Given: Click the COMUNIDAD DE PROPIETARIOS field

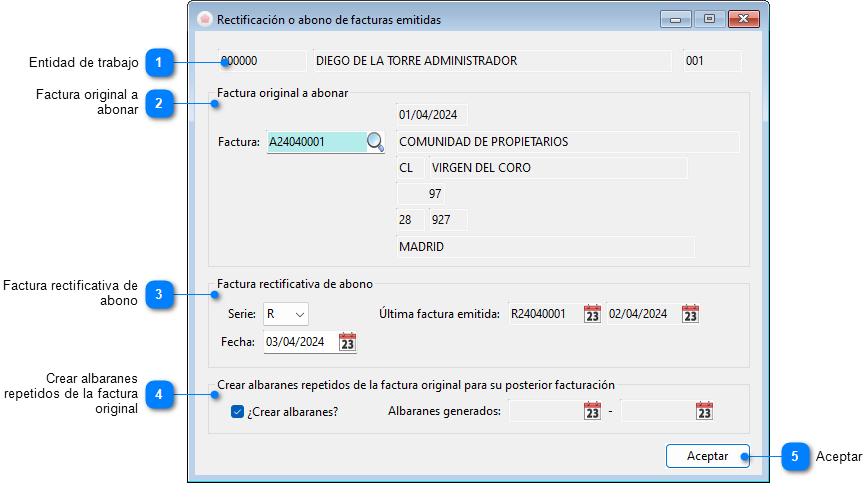Looking at the screenshot, I should [x=567, y=142].
